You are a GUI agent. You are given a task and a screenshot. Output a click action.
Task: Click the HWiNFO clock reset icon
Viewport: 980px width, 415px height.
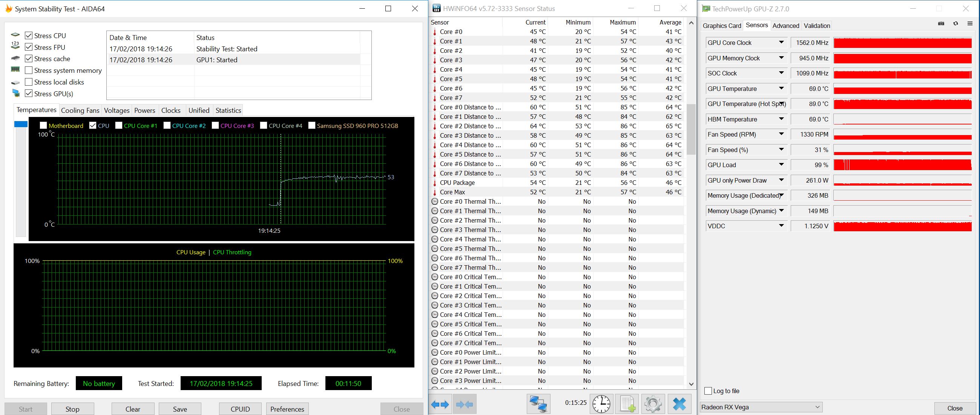click(601, 404)
